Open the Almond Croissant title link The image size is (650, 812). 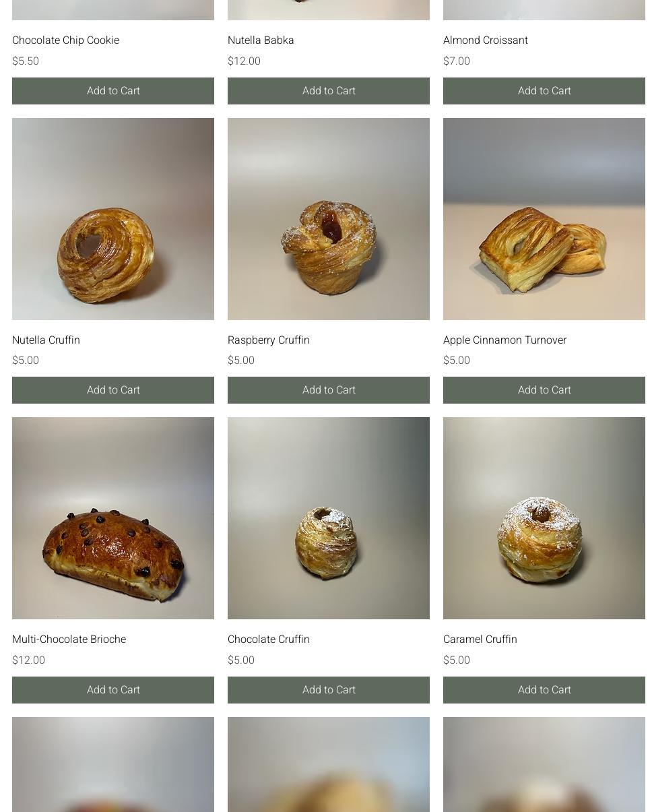coord(486,40)
